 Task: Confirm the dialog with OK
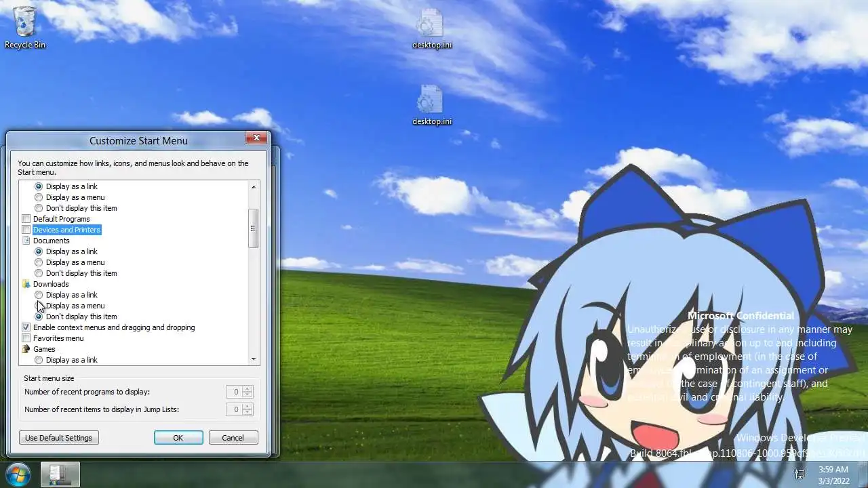click(x=178, y=438)
